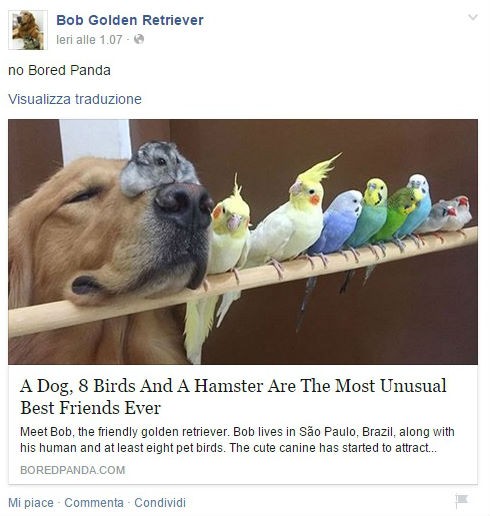Click the grey finches at perch end

pos(445,215)
